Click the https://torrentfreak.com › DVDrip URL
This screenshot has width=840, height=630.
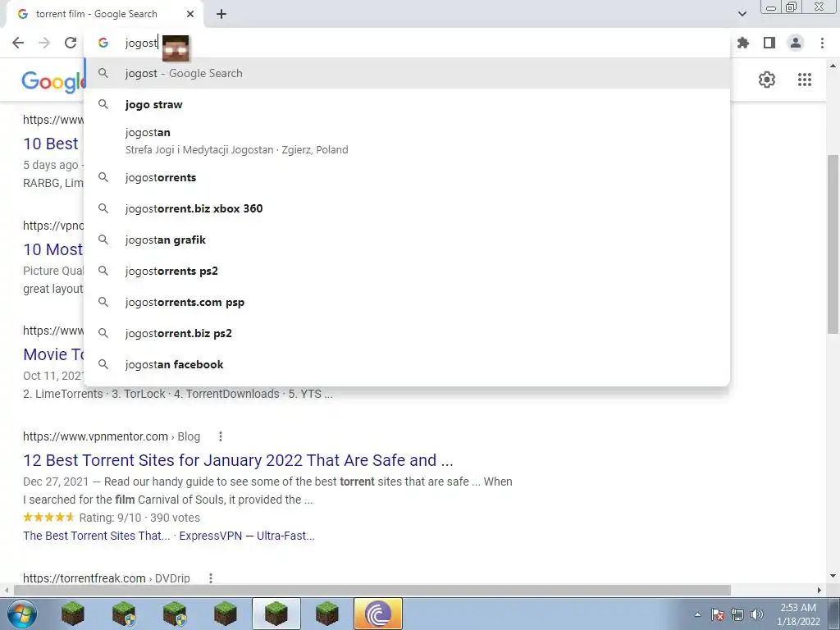107,578
